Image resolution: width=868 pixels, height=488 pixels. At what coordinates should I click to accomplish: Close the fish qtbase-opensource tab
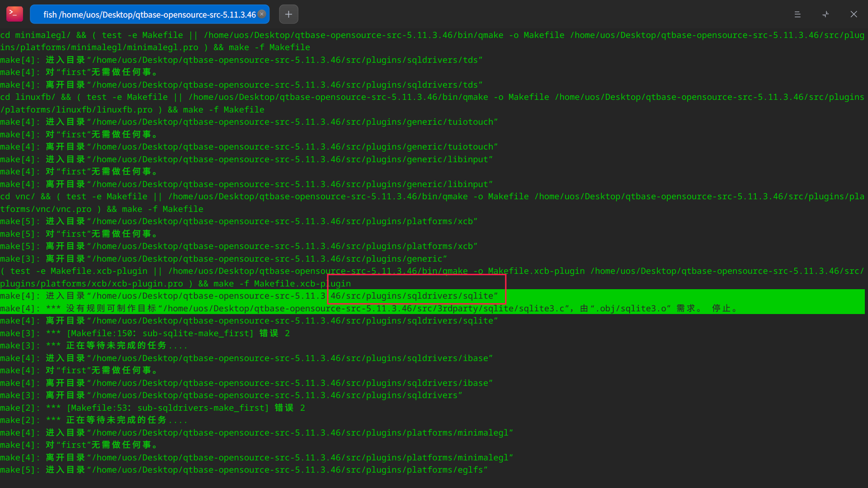click(x=262, y=14)
